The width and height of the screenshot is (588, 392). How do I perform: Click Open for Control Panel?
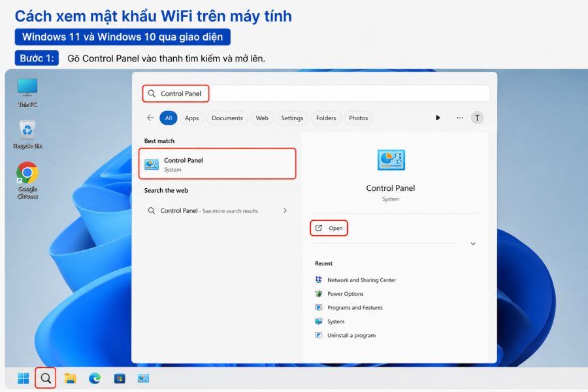tap(329, 228)
